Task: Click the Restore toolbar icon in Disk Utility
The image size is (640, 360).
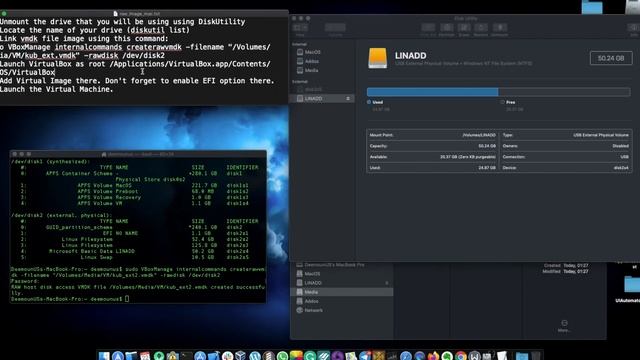Action: click(481, 28)
